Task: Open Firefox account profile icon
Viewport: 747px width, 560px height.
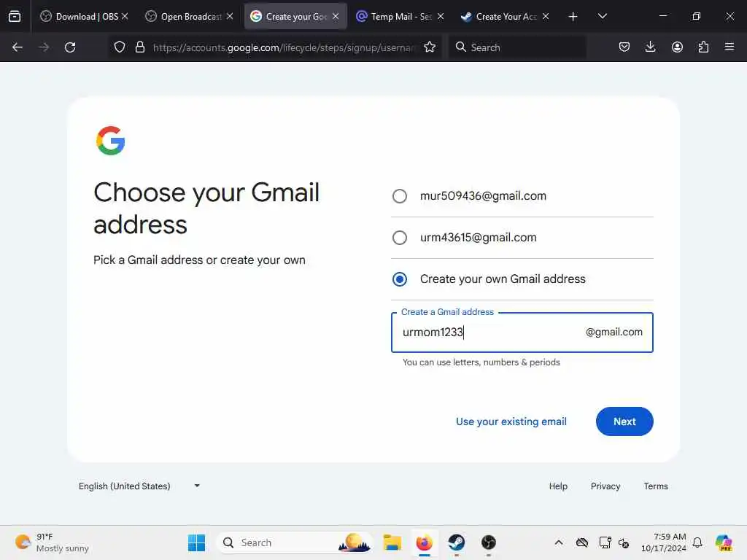Action: (677, 47)
